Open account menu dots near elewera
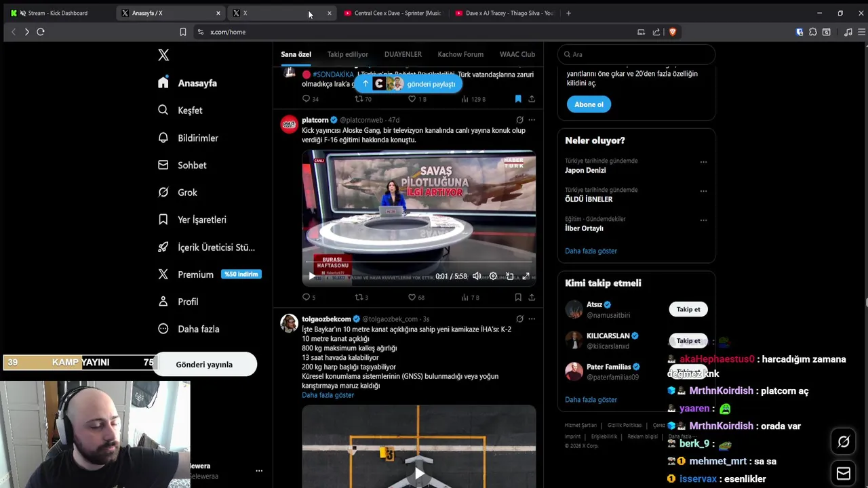Image resolution: width=868 pixels, height=488 pixels. click(259, 470)
